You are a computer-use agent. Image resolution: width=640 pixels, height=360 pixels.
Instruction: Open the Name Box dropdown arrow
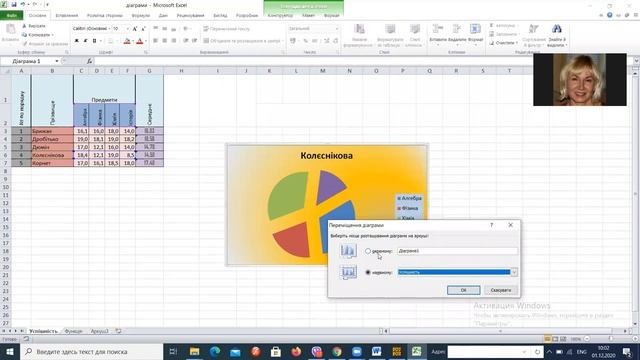pyautogui.click(x=57, y=61)
